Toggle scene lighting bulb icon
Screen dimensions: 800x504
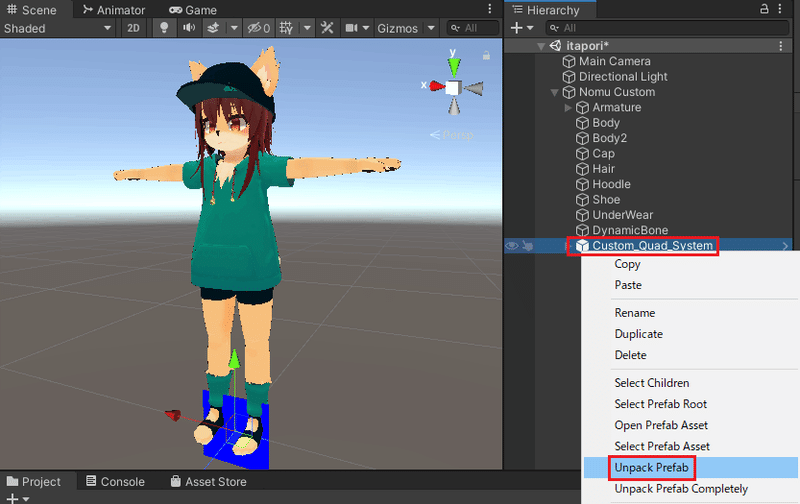164,28
